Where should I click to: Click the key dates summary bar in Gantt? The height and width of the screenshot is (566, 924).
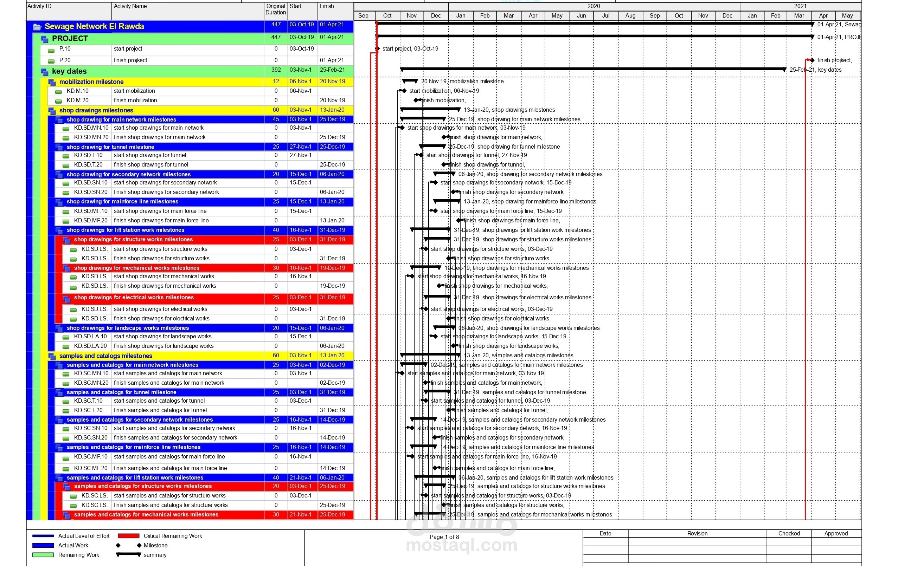(x=593, y=69)
